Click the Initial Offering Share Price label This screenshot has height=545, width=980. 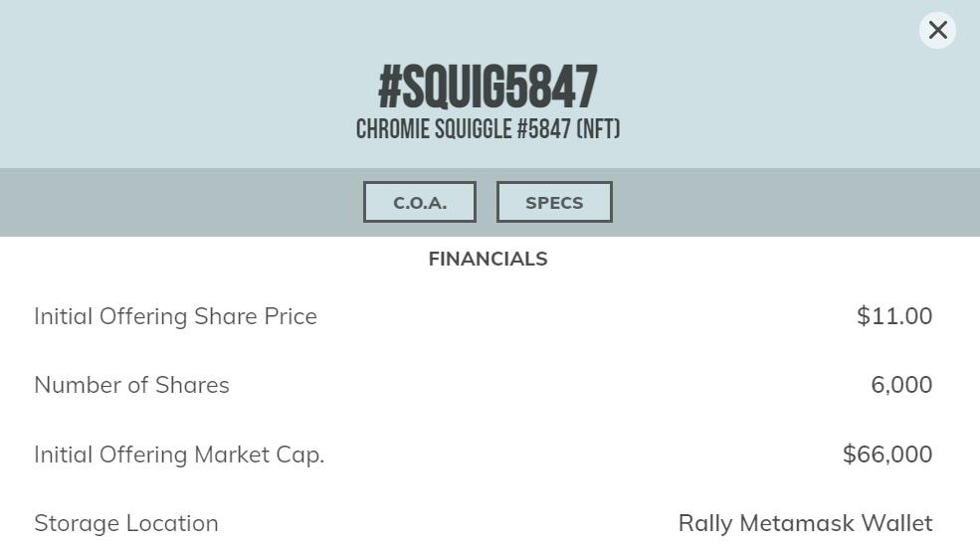[175, 316]
